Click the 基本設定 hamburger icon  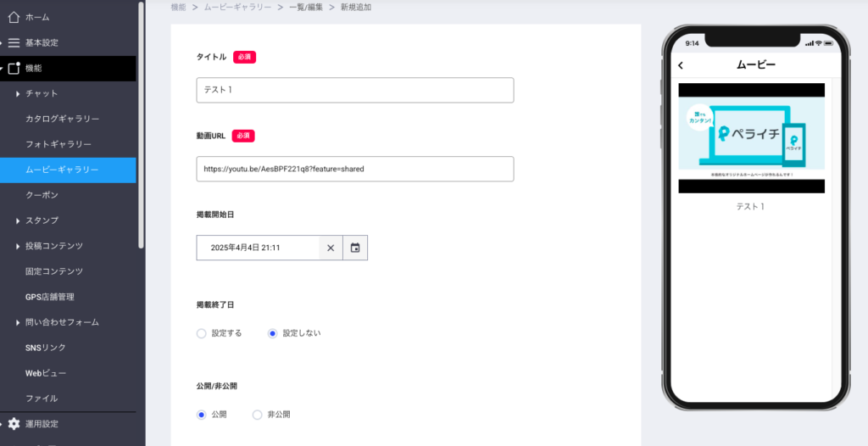pyautogui.click(x=14, y=42)
